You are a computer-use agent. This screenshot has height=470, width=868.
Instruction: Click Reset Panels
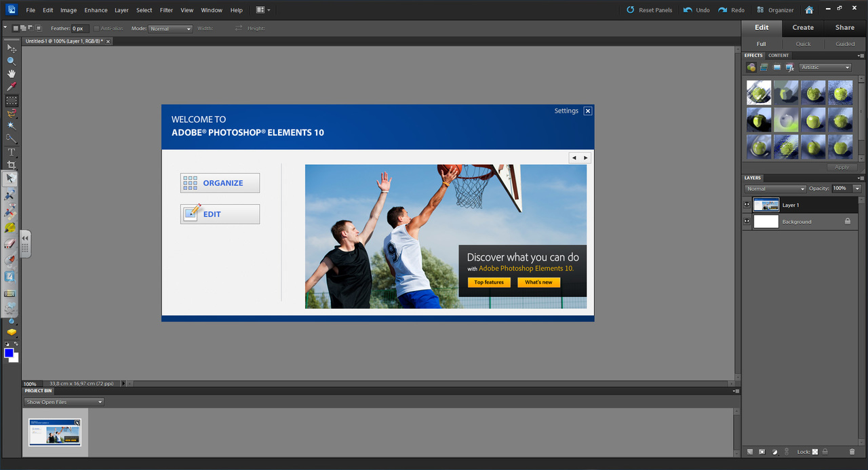[649, 10]
